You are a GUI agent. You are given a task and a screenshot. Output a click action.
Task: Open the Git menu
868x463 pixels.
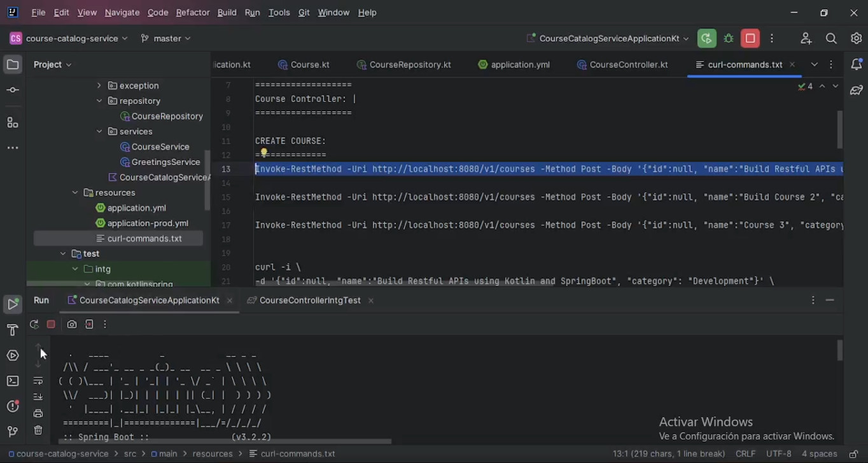(x=304, y=12)
